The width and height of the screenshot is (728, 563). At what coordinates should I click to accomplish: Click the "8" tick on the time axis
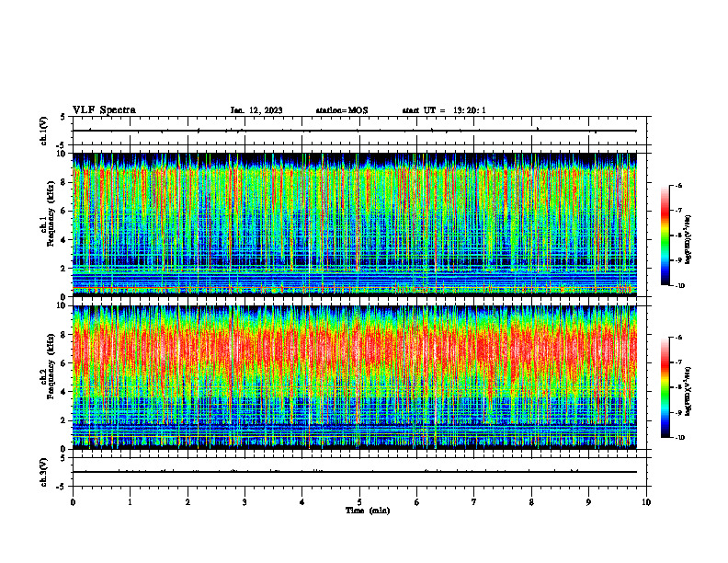[531, 502]
